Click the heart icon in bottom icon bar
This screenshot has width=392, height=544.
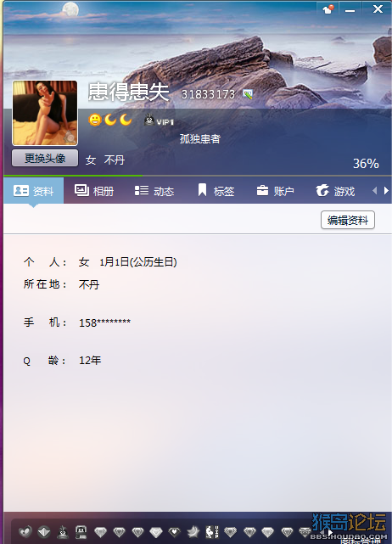point(25,531)
